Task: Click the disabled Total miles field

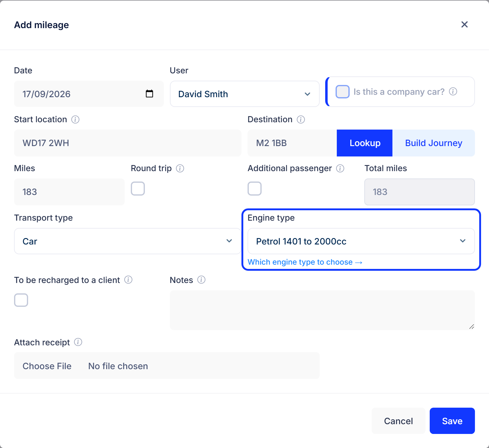Action: [419, 192]
